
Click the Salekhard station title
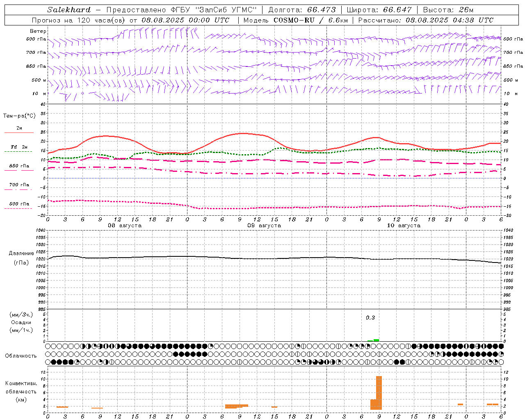68,10
